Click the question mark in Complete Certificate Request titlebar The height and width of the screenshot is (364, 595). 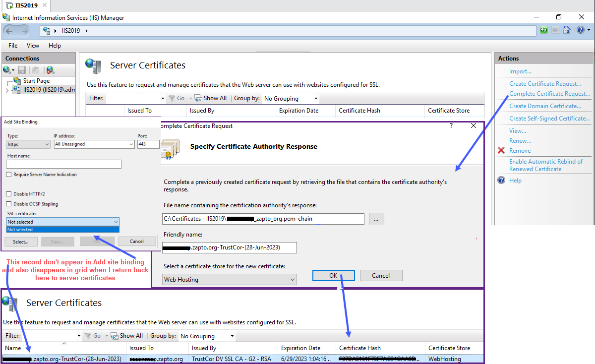(451, 126)
